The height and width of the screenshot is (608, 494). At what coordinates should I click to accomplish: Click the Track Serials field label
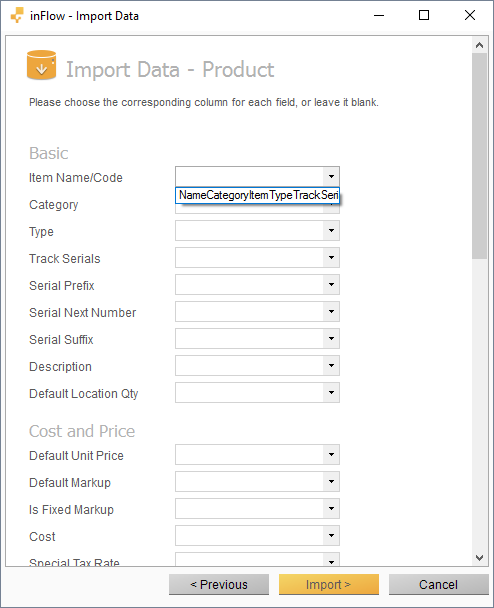click(65, 259)
